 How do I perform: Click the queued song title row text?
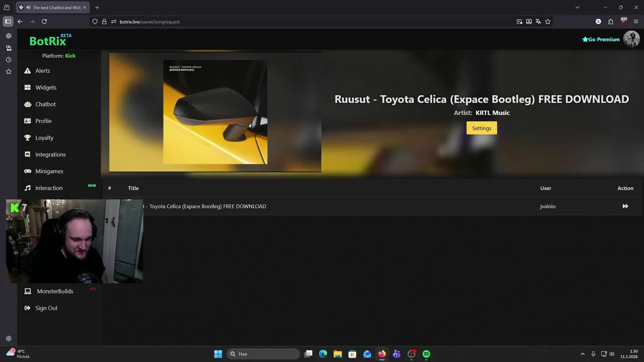205,206
